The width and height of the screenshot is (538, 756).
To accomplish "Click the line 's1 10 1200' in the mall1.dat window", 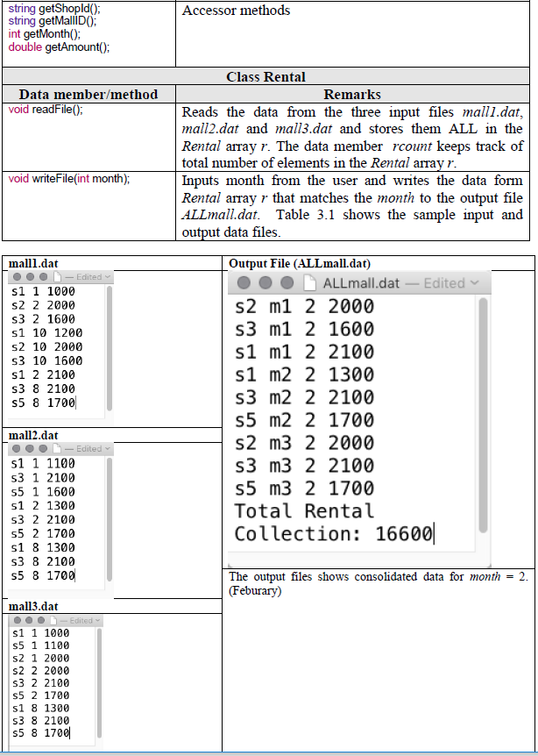I will (x=46, y=332).
